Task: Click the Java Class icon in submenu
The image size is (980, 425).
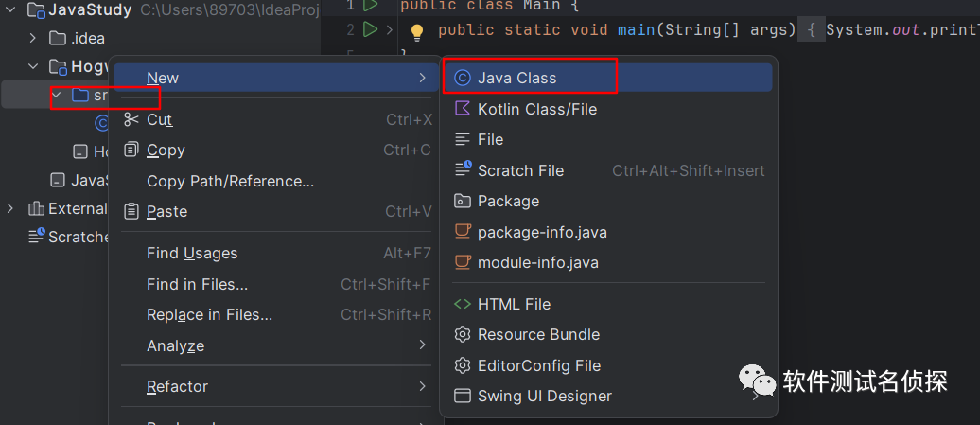Action: point(463,78)
